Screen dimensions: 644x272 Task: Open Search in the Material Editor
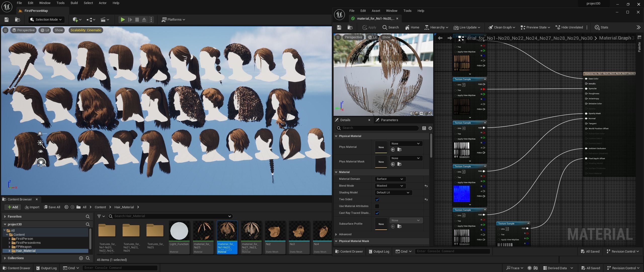(x=390, y=27)
